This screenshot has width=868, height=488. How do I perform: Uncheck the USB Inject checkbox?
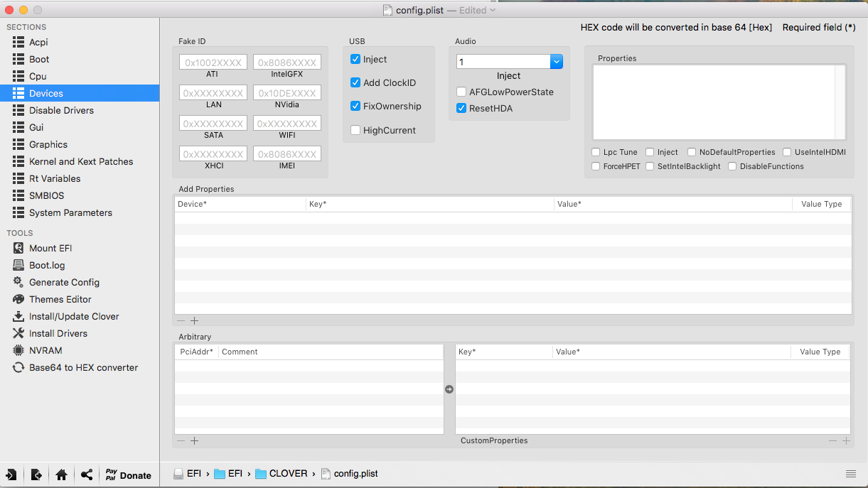pyautogui.click(x=355, y=59)
